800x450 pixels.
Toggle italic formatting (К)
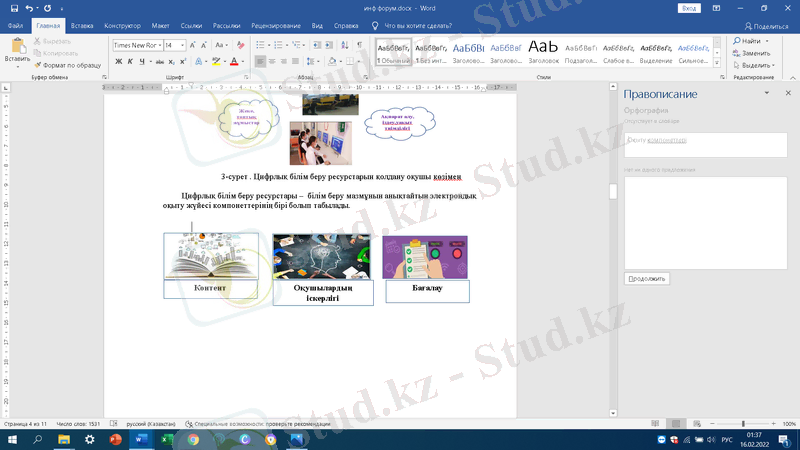[131, 61]
